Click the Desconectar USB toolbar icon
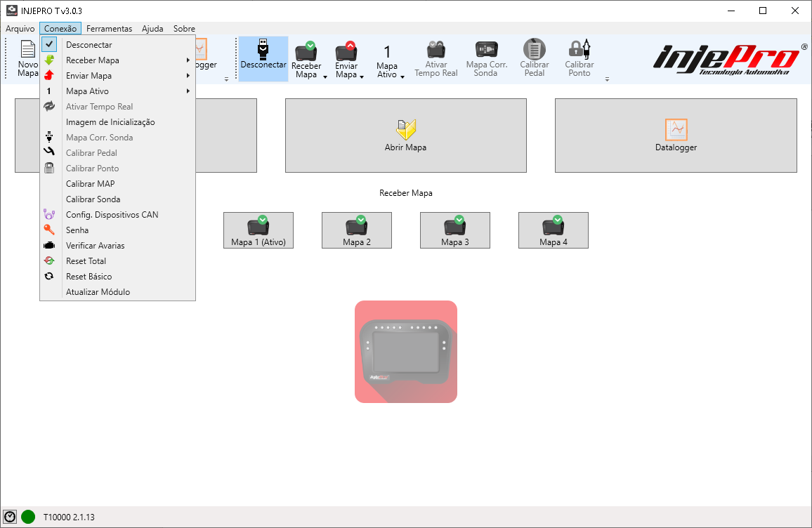Image resolution: width=812 pixels, height=528 pixels. click(x=263, y=51)
